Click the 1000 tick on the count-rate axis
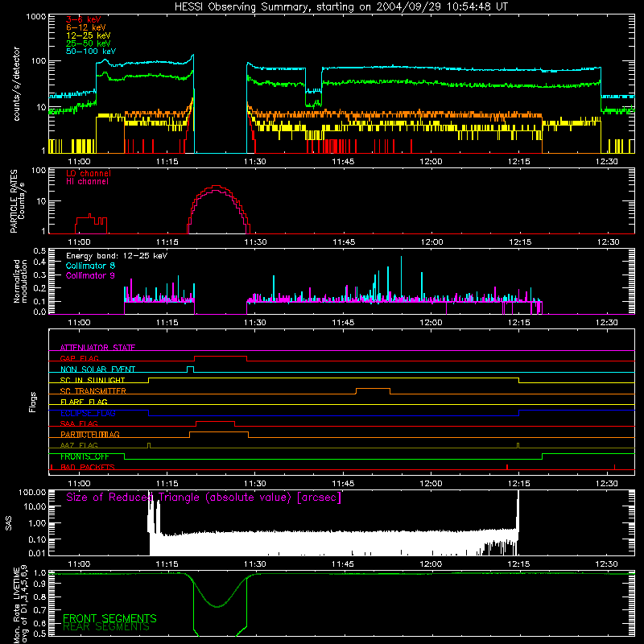644x644 pixels. [35, 17]
